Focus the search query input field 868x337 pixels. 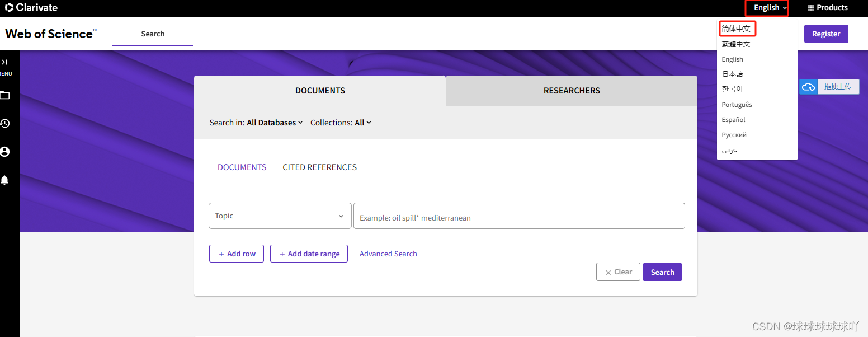tap(519, 216)
